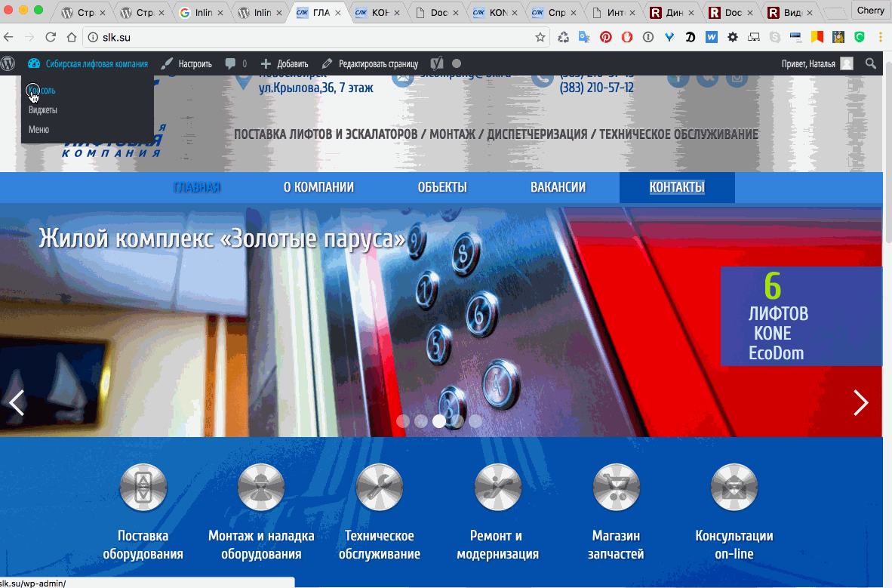Viewport: 892px width, 588px height.
Task: Open О КОМПАНИИ navigation item
Action: (x=318, y=187)
